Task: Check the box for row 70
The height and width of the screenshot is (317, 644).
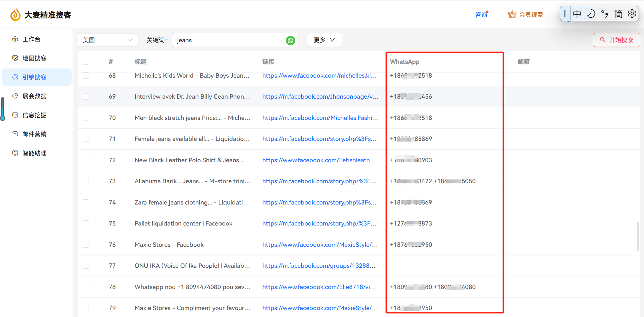Action: coord(86,118)
